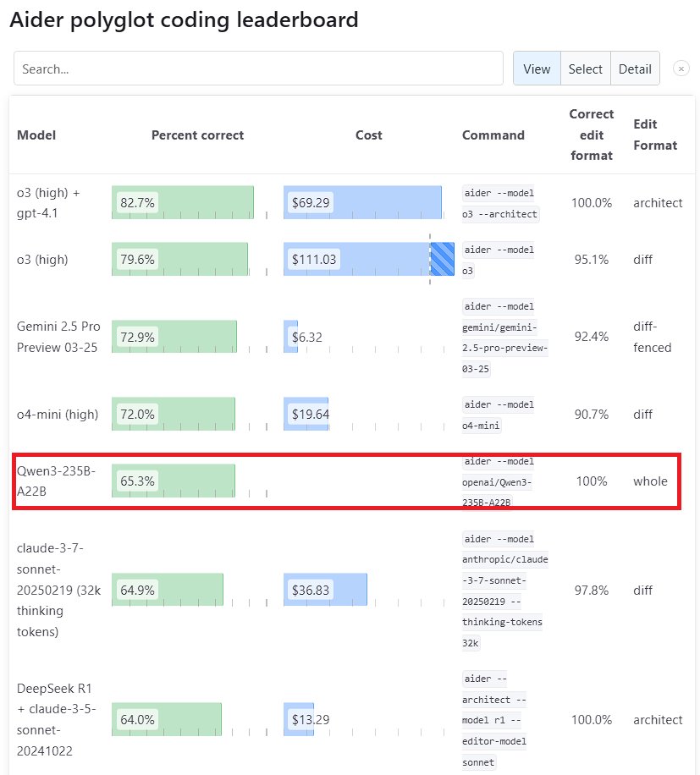Click "architect" in the o3 (high) + gpt-4.1 row
Viewport: 700px width, 775px height.
coord(658,203)
